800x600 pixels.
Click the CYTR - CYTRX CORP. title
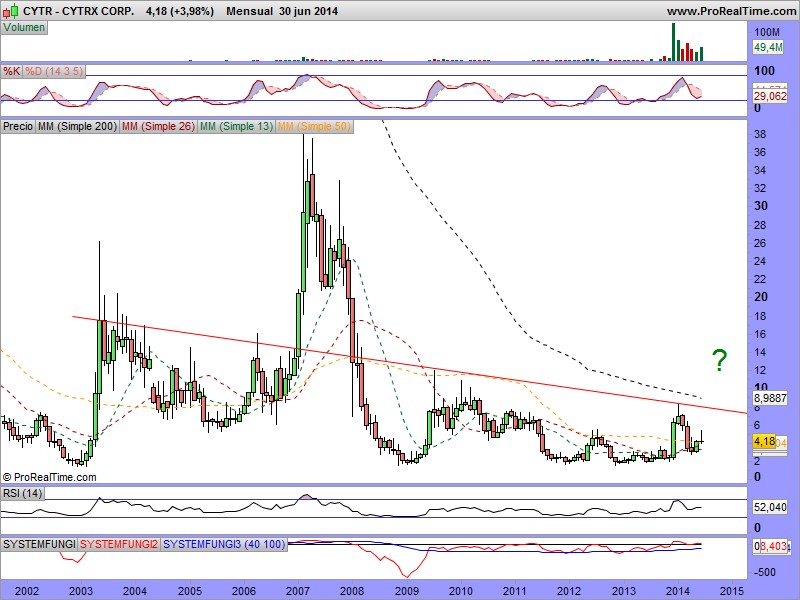pos(79,11)
